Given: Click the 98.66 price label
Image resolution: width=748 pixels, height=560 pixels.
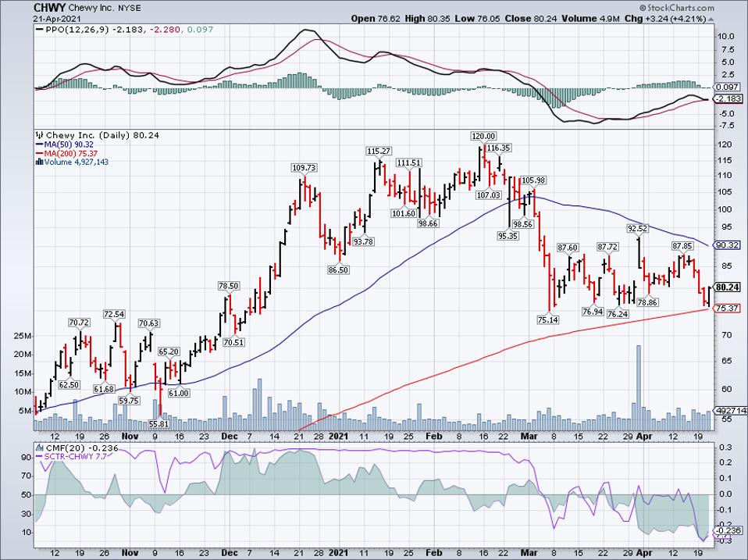Looking at the screenshot, I should pos(428,223).
